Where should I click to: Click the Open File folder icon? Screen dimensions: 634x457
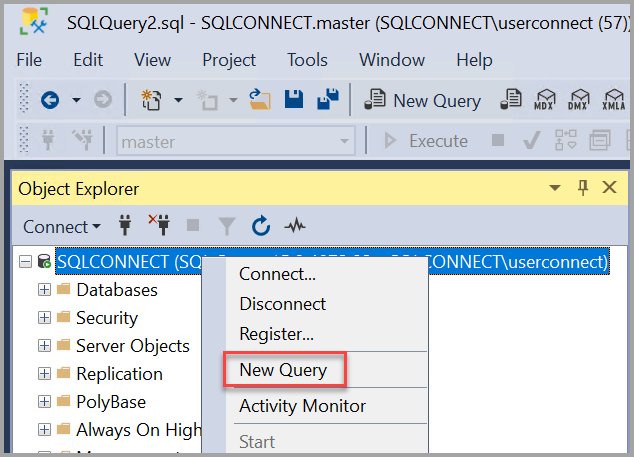click(259, 99)
